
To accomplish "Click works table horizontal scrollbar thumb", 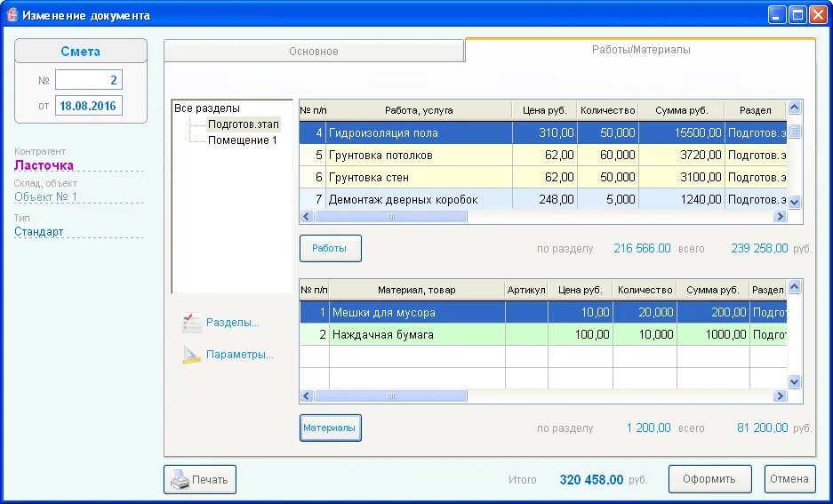I will 391,217.
